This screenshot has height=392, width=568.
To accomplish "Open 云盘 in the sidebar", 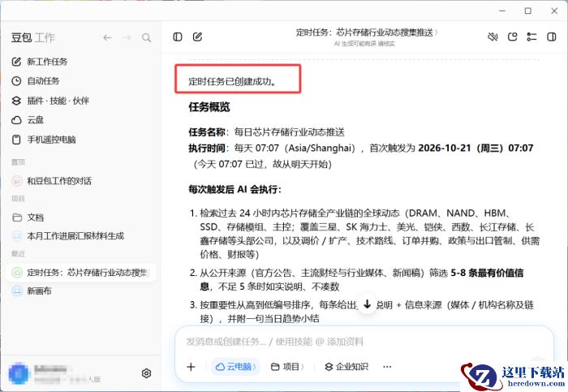I will coord(28,120).
